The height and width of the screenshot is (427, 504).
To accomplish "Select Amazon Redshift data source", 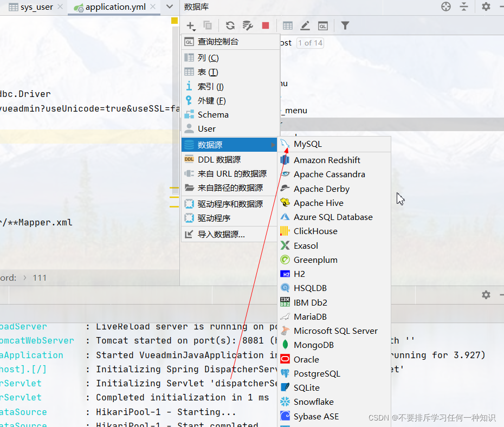I will tap(334, 160).
